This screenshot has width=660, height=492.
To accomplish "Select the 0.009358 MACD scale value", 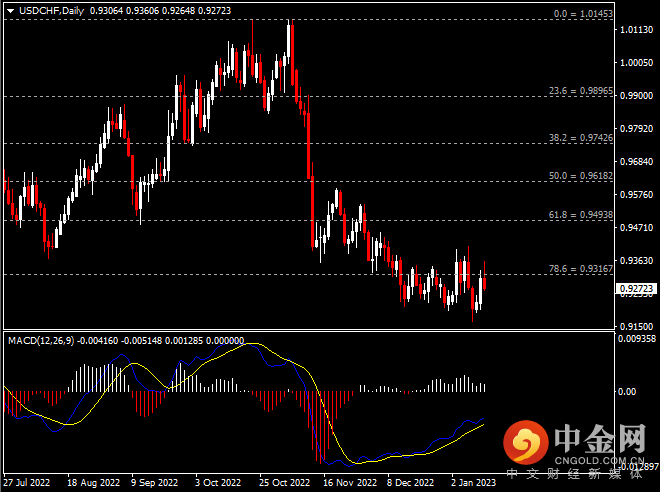I will point(638,339).
